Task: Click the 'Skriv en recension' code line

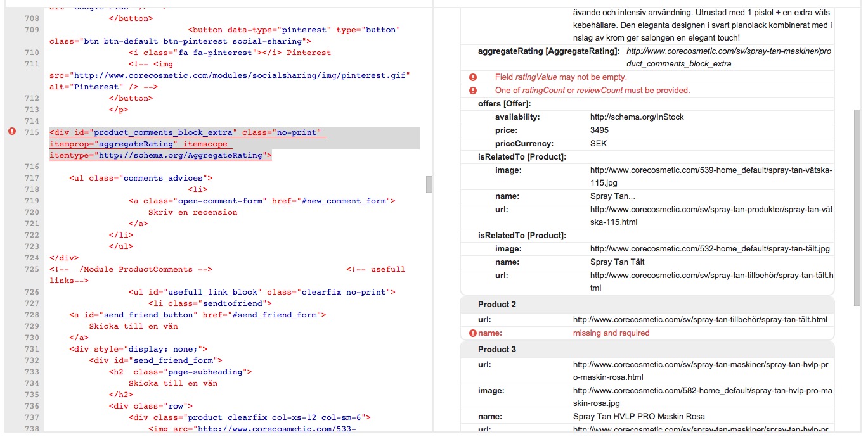Action: (193, 212)
